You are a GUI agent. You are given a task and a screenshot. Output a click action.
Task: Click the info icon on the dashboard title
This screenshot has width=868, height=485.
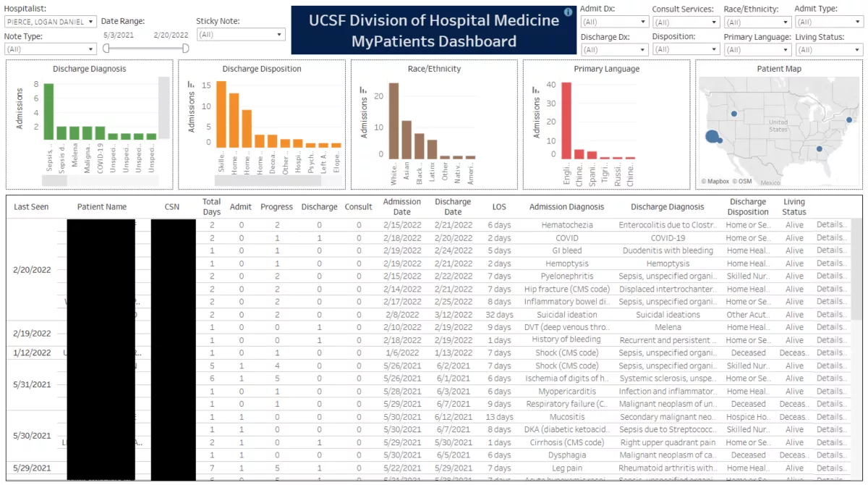[568, 12]
